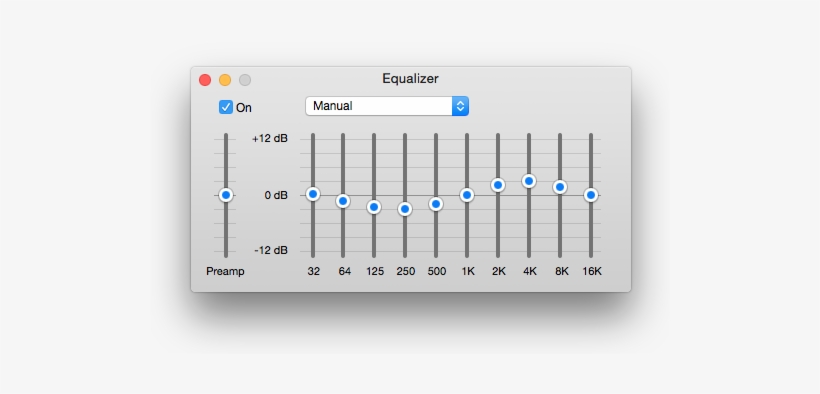Click the 2K band slider knob
The image size is (820, 394).
[x=498, y=185]
